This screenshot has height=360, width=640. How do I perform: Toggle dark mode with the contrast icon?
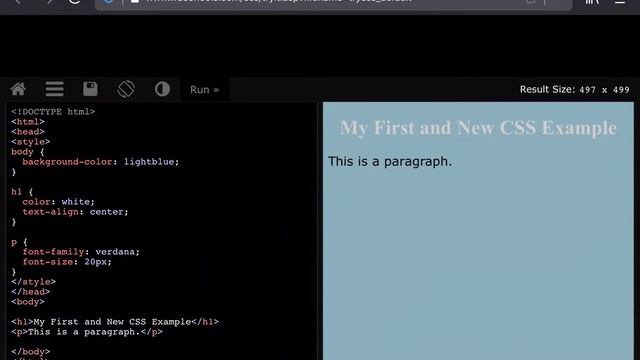point(162,89)
